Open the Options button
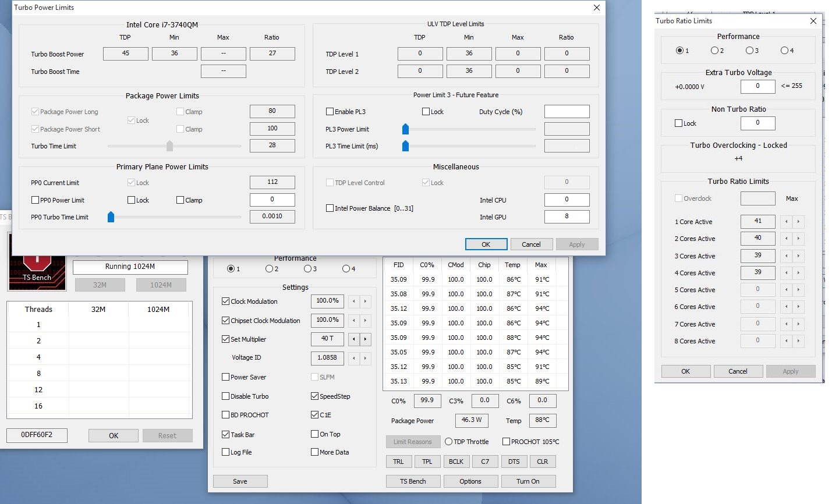The height and width of the screenshot is (504, 839). pyautogui.click(x=470, y=481)
